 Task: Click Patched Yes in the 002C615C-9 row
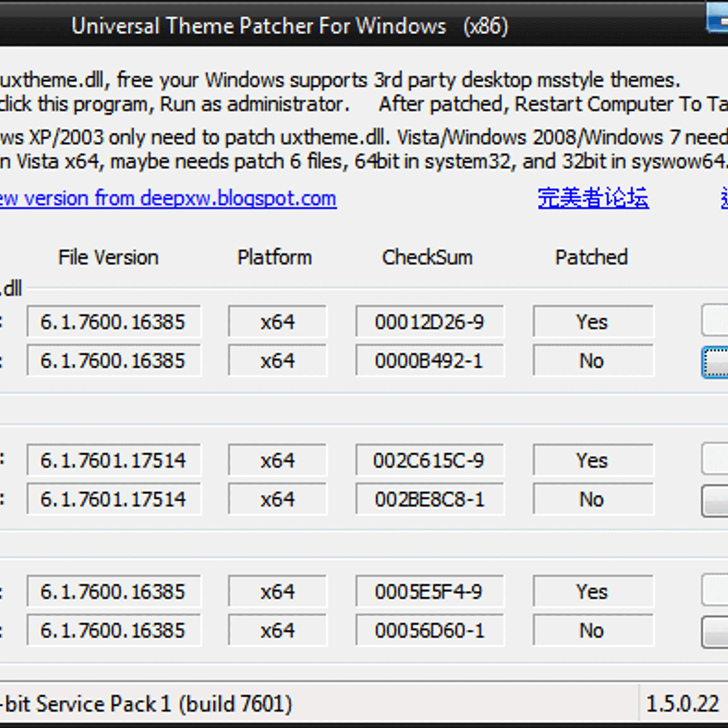593,460
